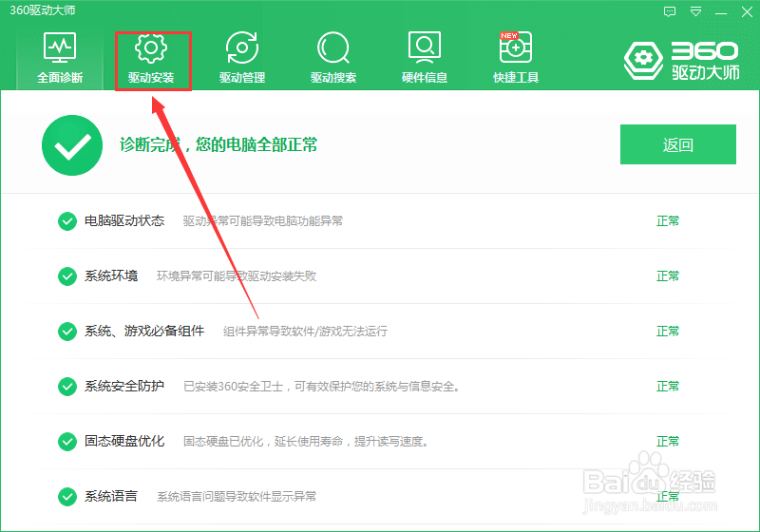This screenshot has height=532, width=760.
Task: Click the checkmark icon beside 电脑驱动状态
Action: [66, 221]
